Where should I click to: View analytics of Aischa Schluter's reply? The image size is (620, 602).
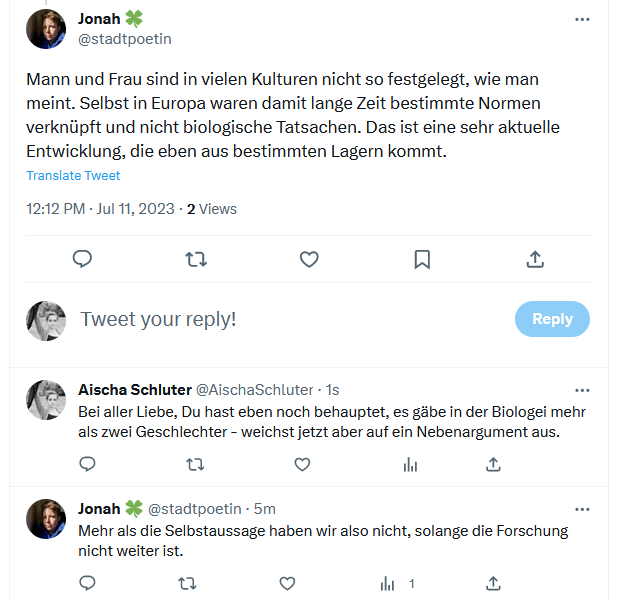(410, 464)
